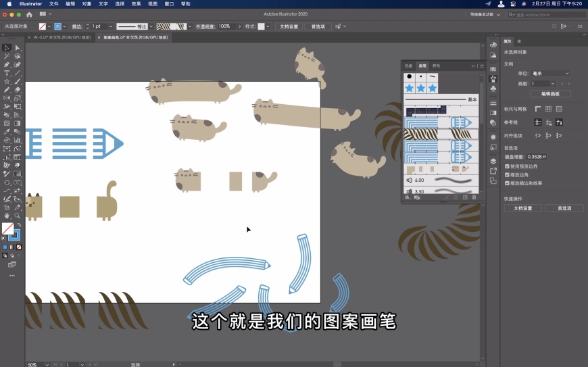
Task: Select the Zoom magnifier tool
Action: coord(18,216)
